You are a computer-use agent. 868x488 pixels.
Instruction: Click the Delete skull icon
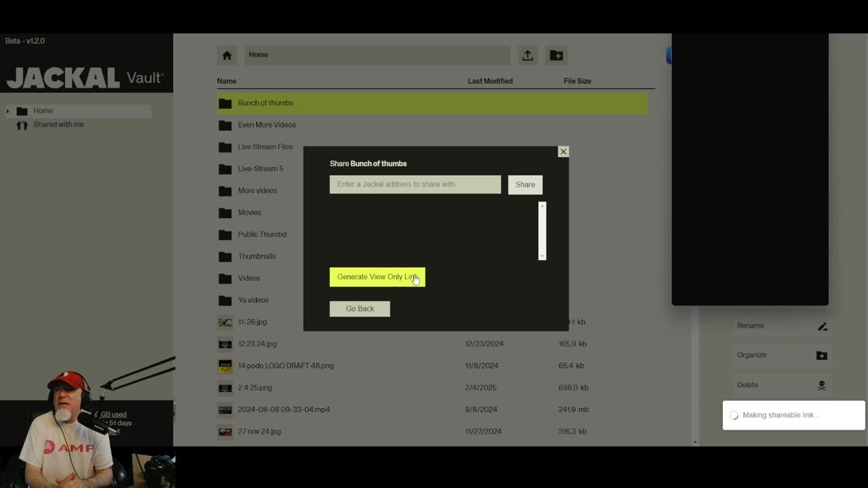pos(822,386)
